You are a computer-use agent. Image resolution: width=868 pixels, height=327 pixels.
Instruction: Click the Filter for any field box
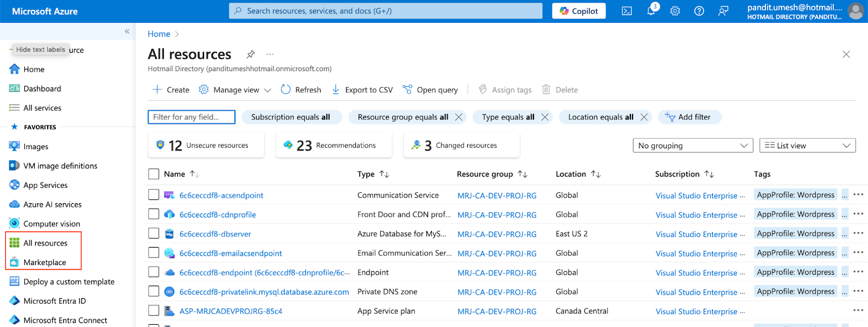coord(192,117)
